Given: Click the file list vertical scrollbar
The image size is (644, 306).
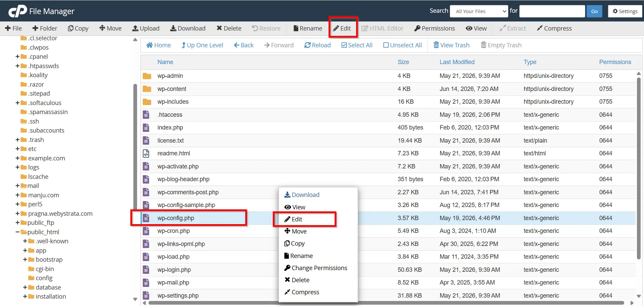Looking at the screenshot, I should click(639, 168).
